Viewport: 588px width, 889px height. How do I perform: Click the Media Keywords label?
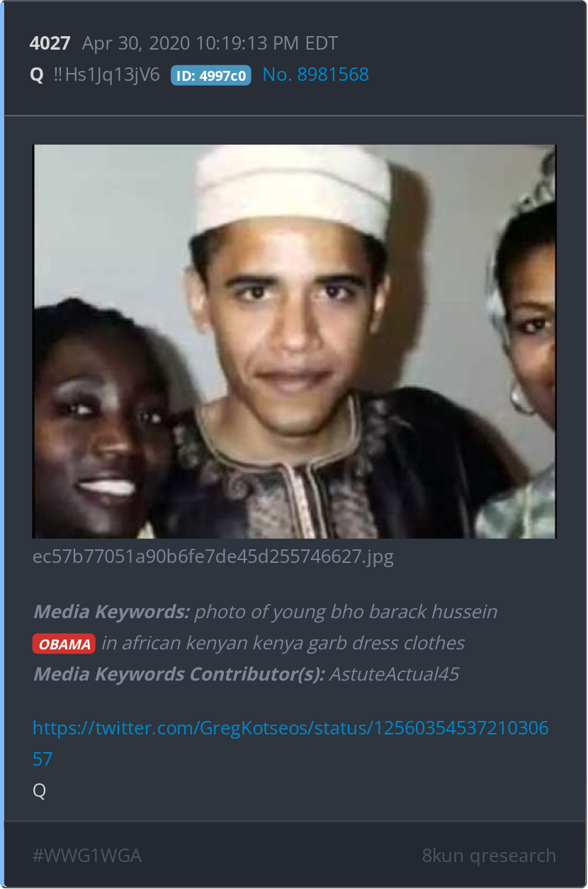[111, 612]
